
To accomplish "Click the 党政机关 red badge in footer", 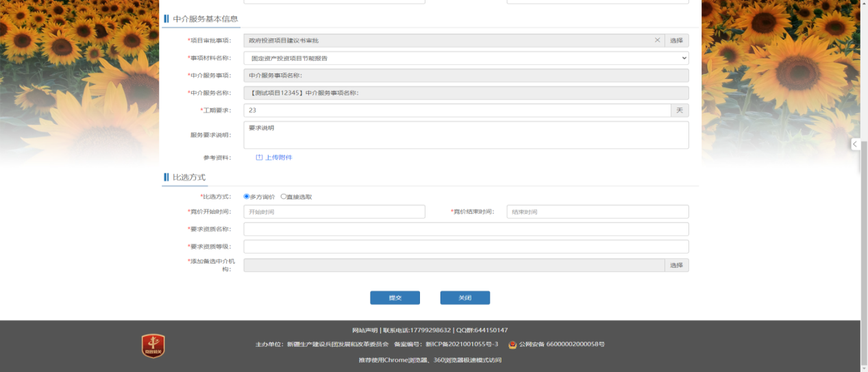I will 153,346.
